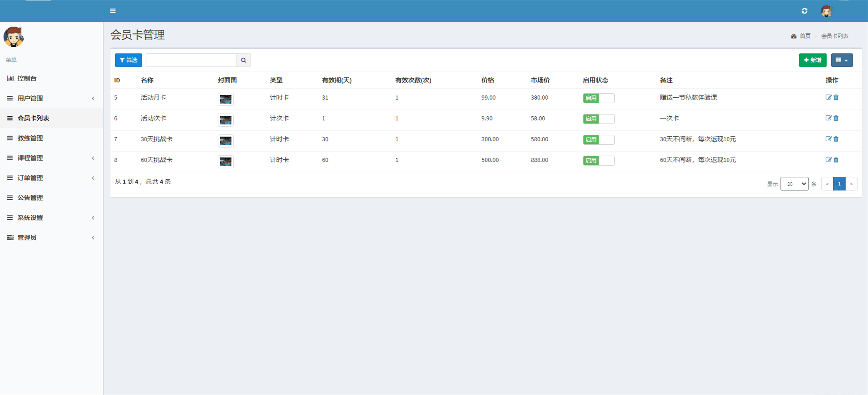Expand the 订单管理 sidebar menu
Viewport: 868px width, 395px height.
point(51,178)
